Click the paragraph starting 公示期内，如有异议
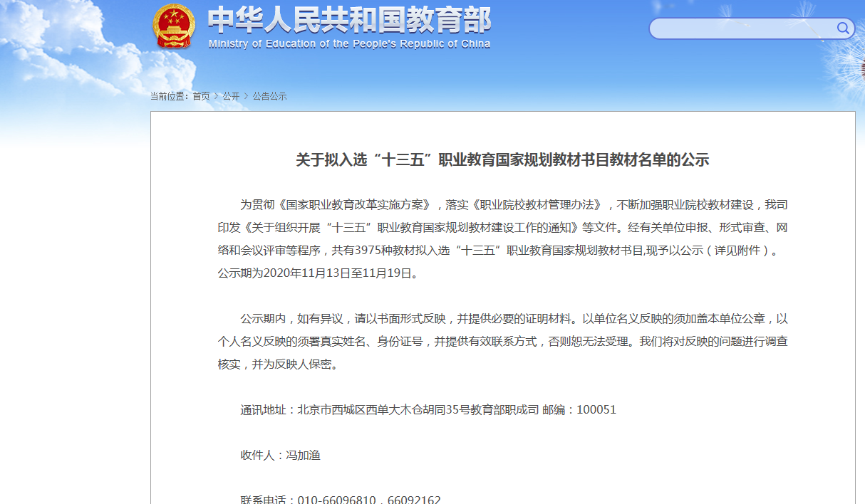This screenshot has height=504, width=865. pyautogui.click(x=502, y=341)
